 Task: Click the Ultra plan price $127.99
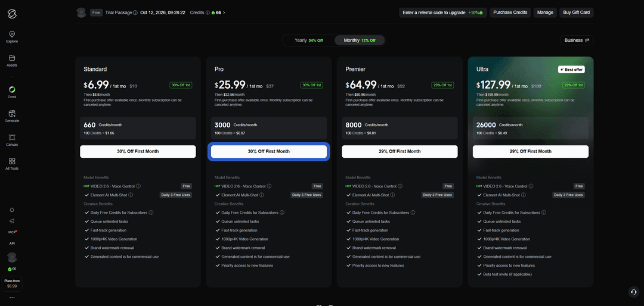tap(494, 85)
